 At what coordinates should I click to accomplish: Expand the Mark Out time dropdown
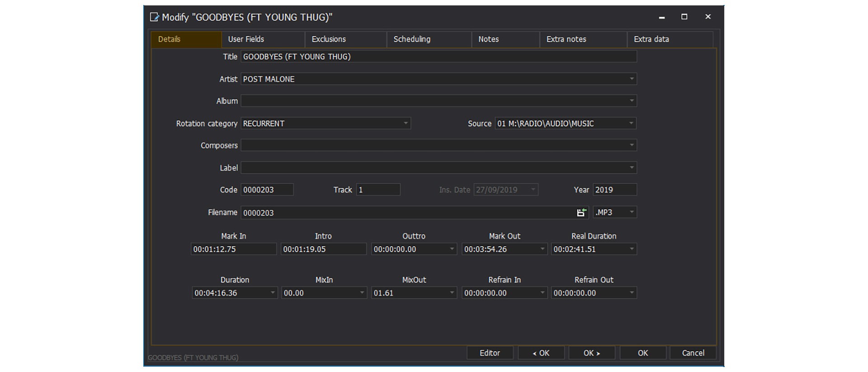click(542, 249)
